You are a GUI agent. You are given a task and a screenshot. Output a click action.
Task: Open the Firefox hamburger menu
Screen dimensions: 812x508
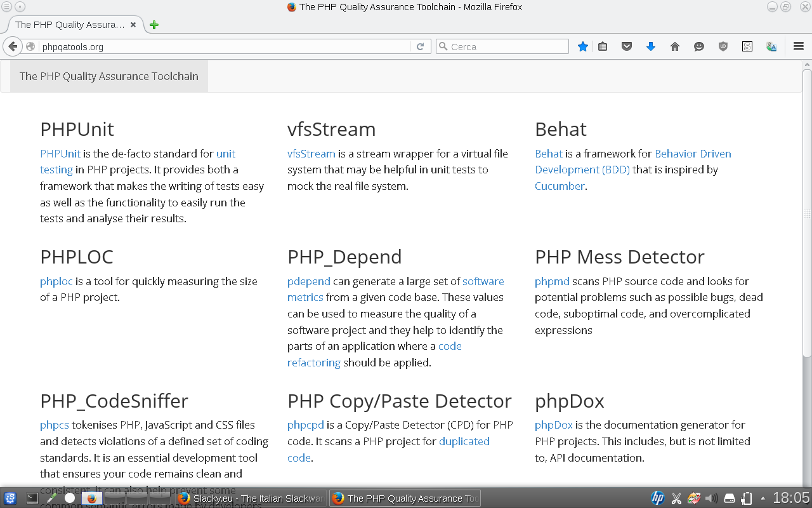[799, 46]
